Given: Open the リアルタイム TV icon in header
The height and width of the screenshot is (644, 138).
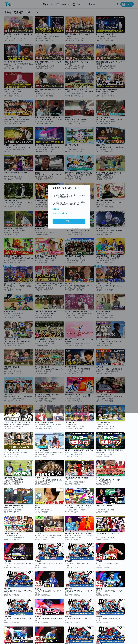Looking at the screenshot, I should click(58, 4).
